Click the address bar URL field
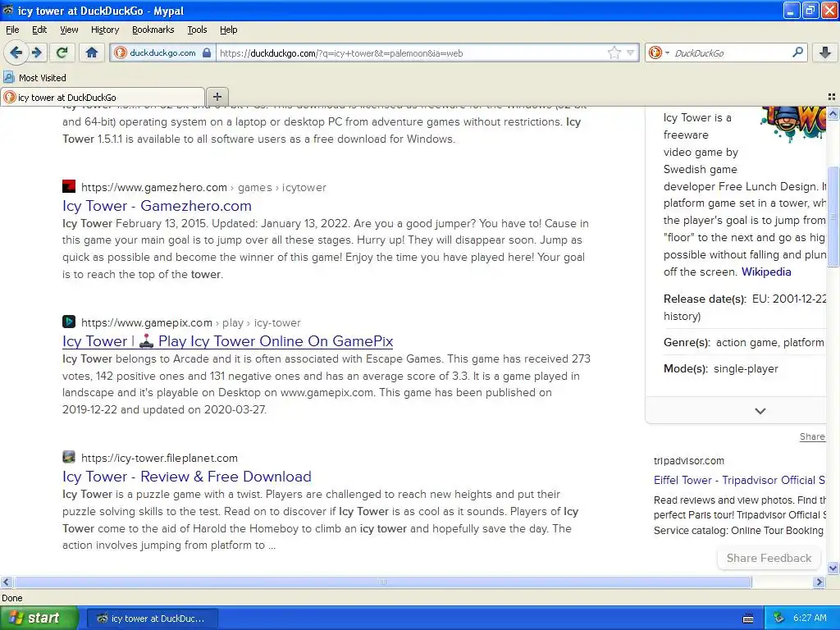Viewport: 840px width, 630px height. (x=412, y=52)
